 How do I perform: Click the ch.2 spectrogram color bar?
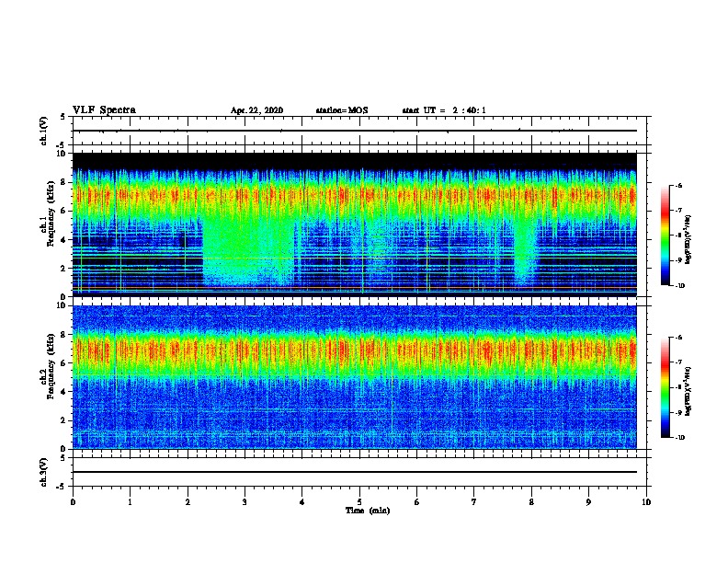[x=665, y=387]
